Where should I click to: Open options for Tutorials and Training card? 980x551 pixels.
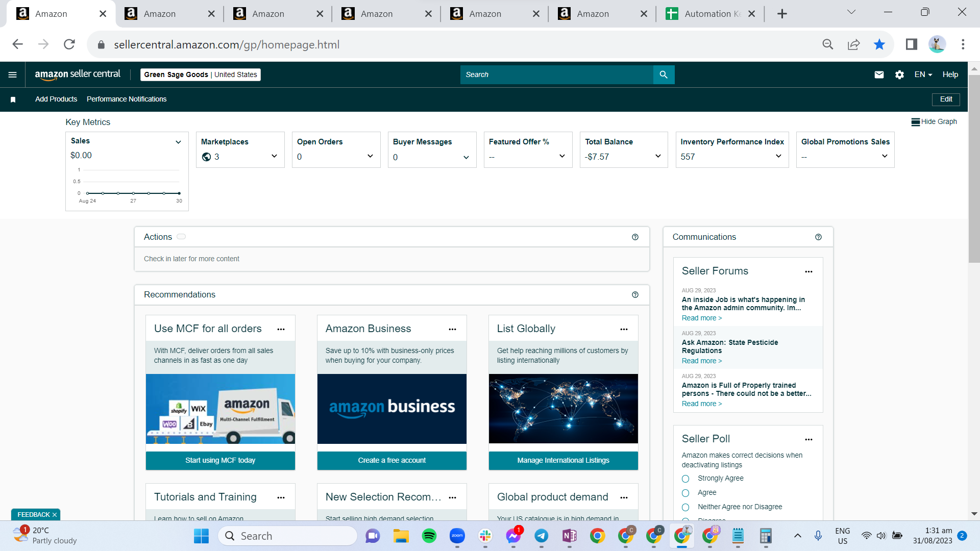point(281,497)
